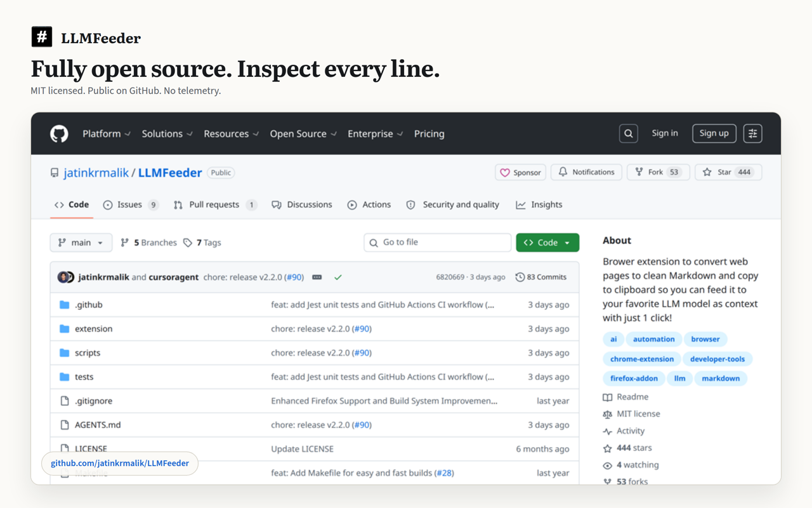812x508 pixels.
Task: Expand commit message ellipsis icon
Action: (x=317, y=277)
